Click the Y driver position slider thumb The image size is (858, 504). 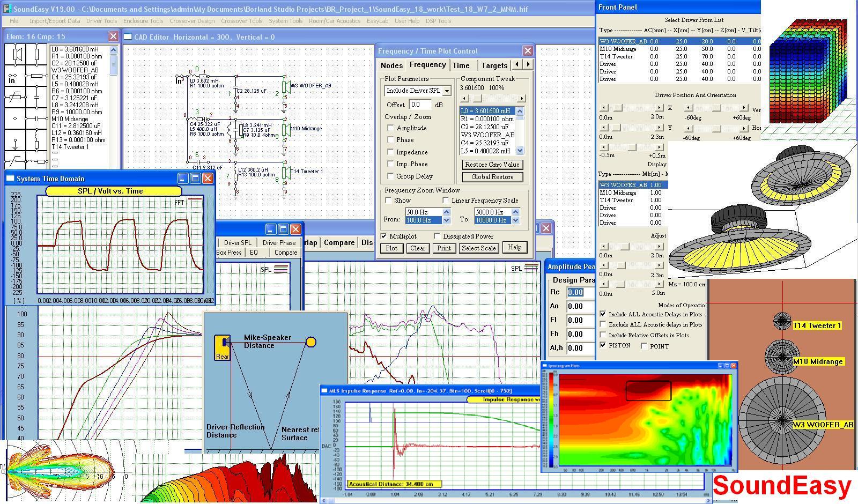(616, 128)
